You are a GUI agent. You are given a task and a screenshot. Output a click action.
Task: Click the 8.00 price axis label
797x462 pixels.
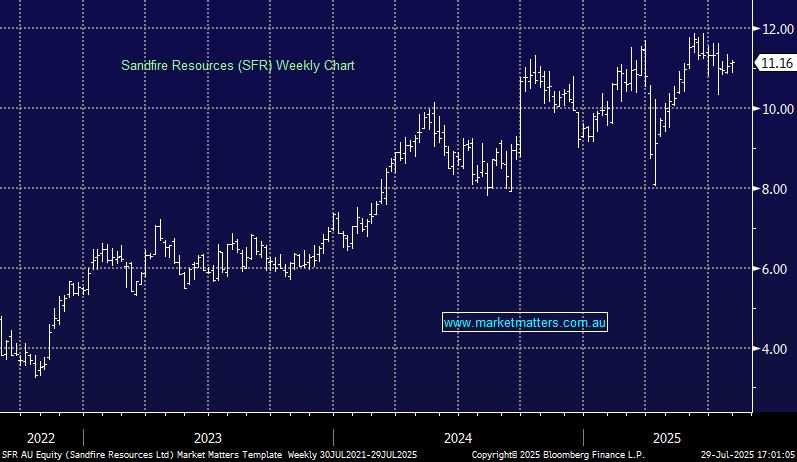[775, 189]
